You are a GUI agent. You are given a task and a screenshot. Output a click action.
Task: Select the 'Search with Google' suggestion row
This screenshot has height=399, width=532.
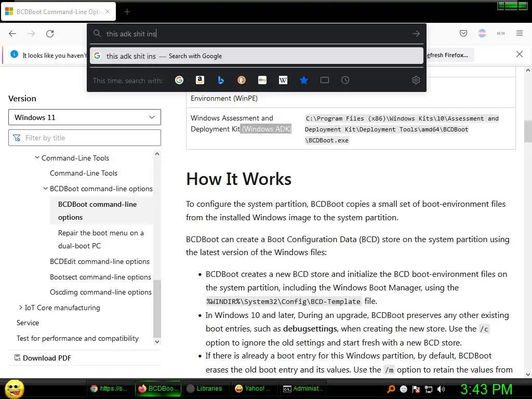[x=257, y=56]
